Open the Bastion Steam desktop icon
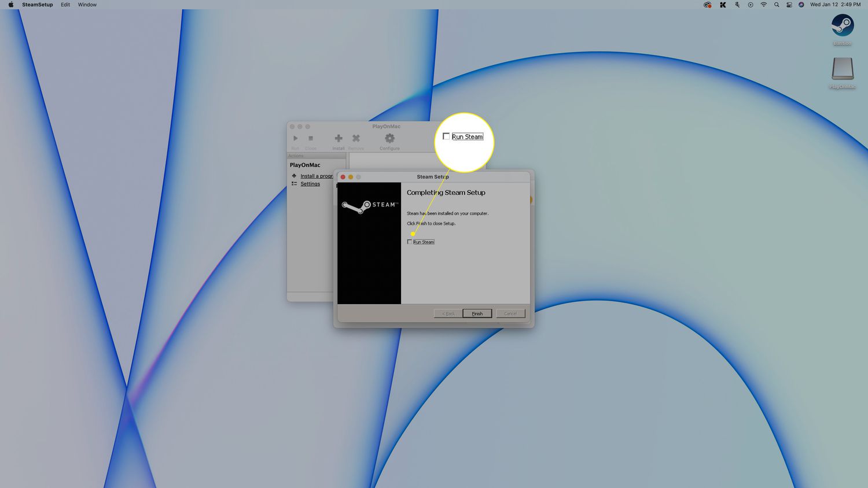The image size is (868, 488). coord(842,26)
